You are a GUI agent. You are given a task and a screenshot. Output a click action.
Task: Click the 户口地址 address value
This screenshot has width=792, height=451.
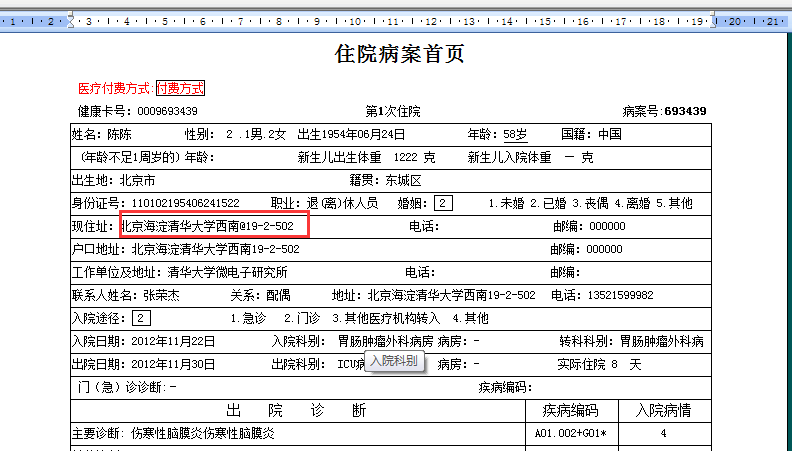click(215, 249)
